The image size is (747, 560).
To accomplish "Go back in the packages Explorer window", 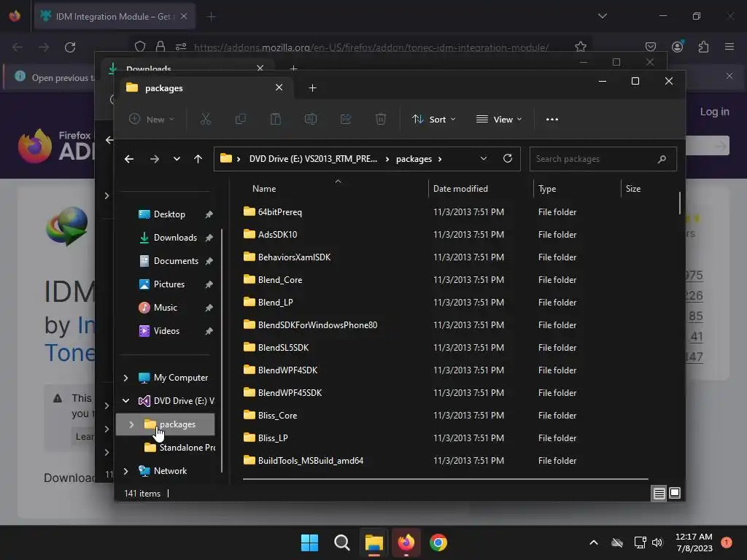I will coord(129,159).
